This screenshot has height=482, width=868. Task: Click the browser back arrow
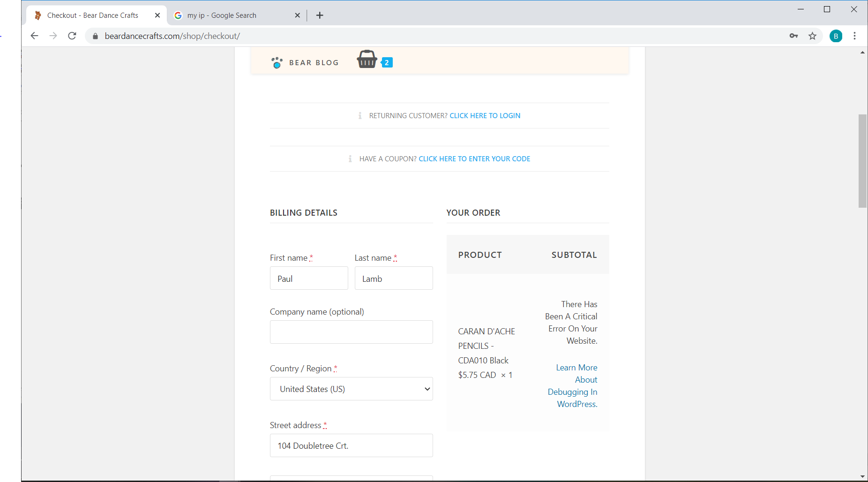click(34, 36)
